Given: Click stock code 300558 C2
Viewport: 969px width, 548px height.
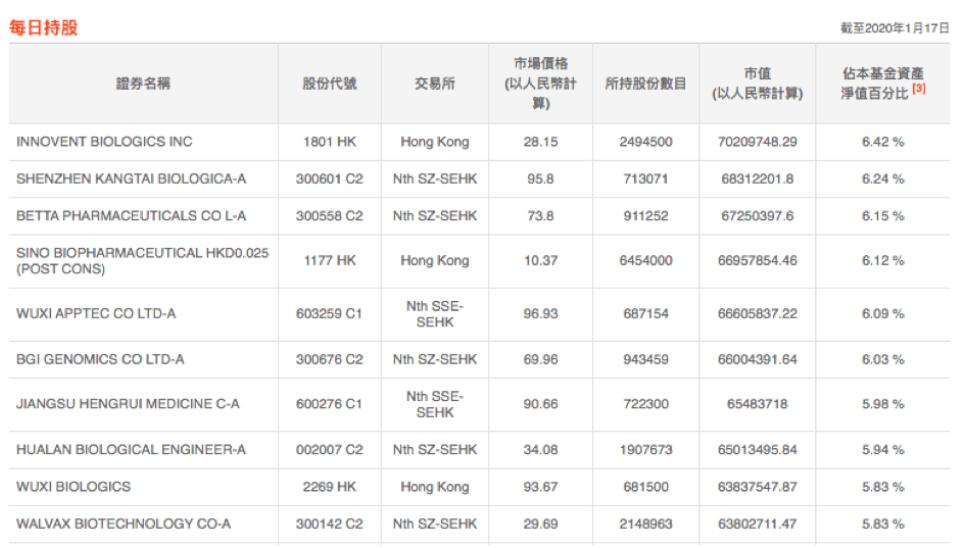Looking at the screenshot, I should tap(329, 216).
